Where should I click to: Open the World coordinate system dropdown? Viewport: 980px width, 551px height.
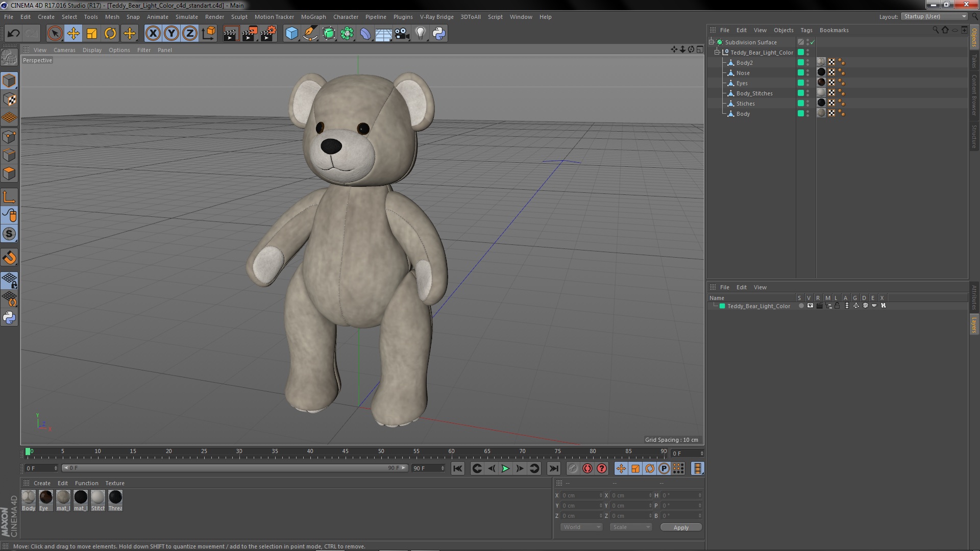click(x=581, y=527)
